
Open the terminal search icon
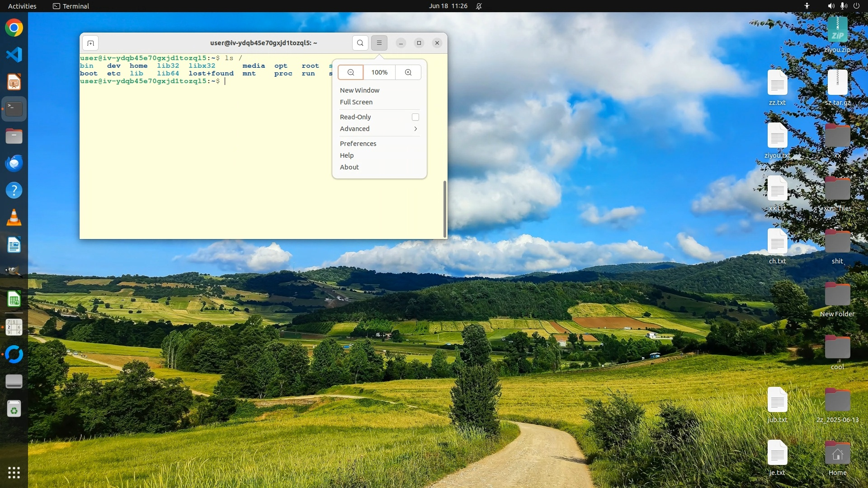(360, 43)
